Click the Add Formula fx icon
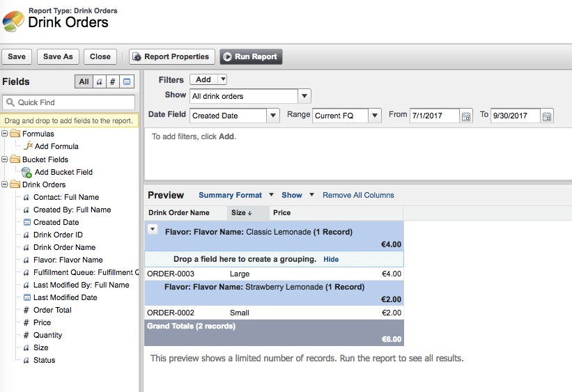This screenshot has width=572, height=392. [x=29, y=146]
